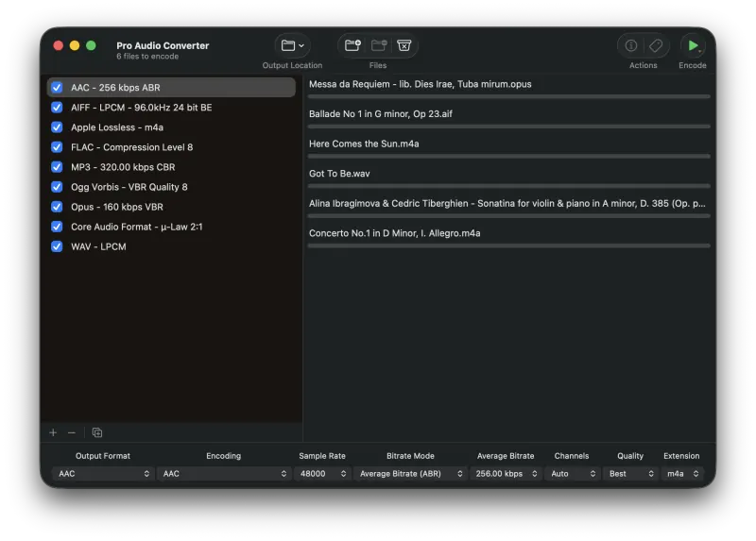Uncheck the AIFF - LPCM preset checkbox
This screenshot has width=756, height=541.
pyautogui.click(x=57, y=108)
